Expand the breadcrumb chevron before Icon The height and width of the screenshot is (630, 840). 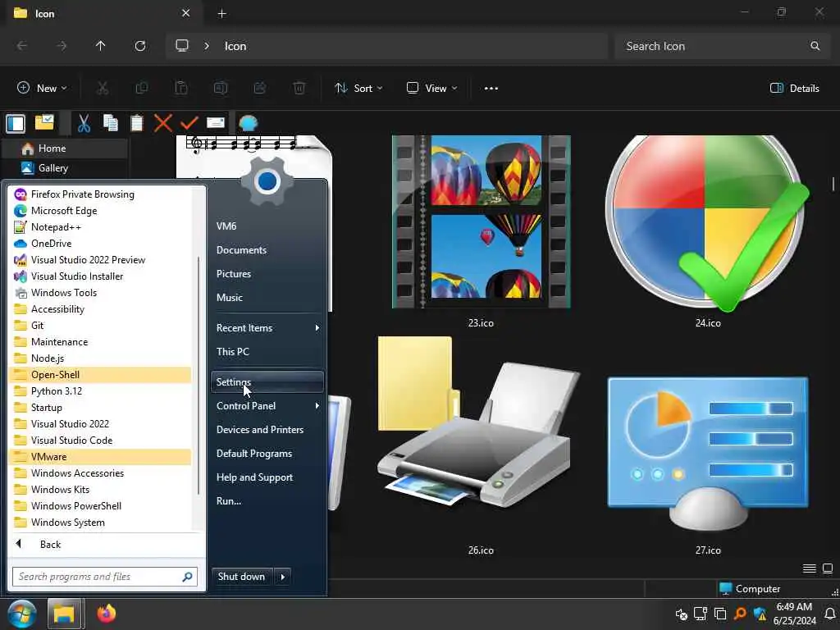207,46
